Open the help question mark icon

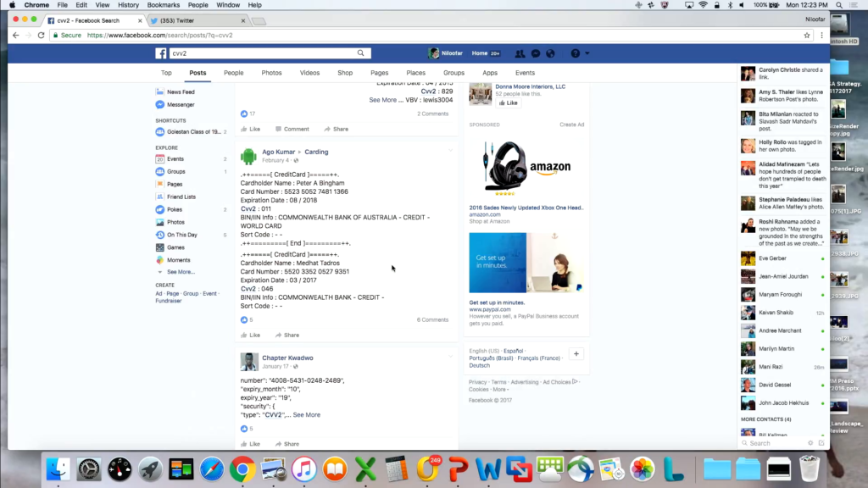point(576,53)
